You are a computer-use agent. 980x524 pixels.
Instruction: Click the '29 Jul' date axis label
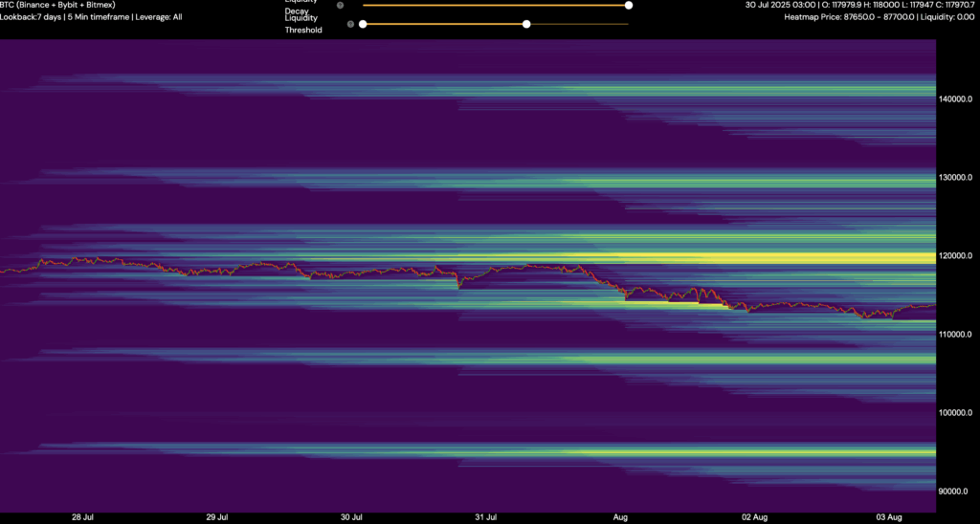(217, 517)
